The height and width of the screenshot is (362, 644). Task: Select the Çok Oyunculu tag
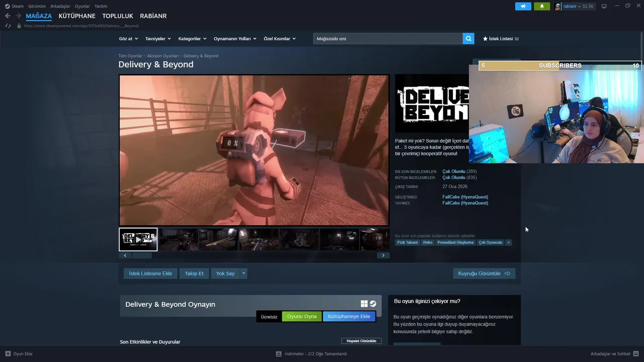point(491,242)
